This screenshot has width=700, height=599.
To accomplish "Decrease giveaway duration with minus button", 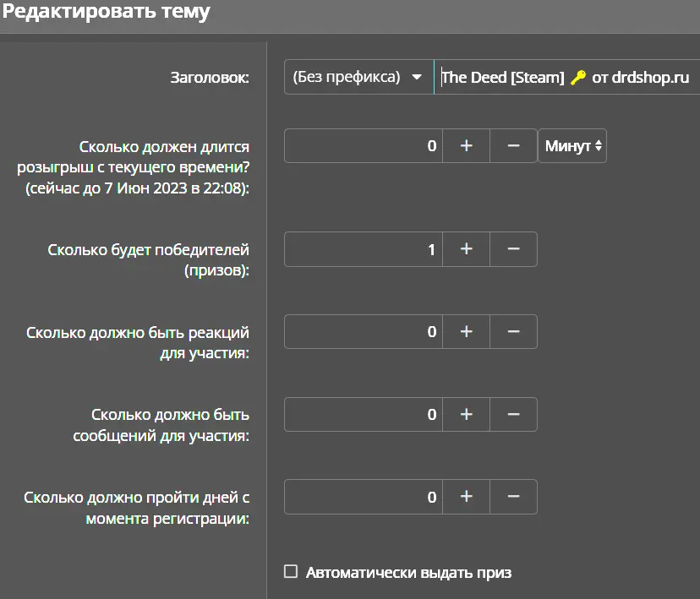I will (x=513, y=146).
